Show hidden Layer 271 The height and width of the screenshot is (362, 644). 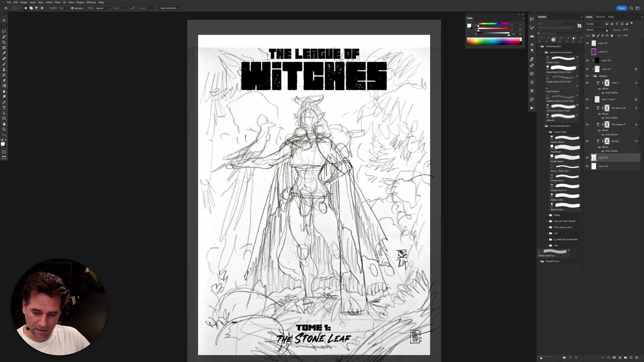pos(587,52)
